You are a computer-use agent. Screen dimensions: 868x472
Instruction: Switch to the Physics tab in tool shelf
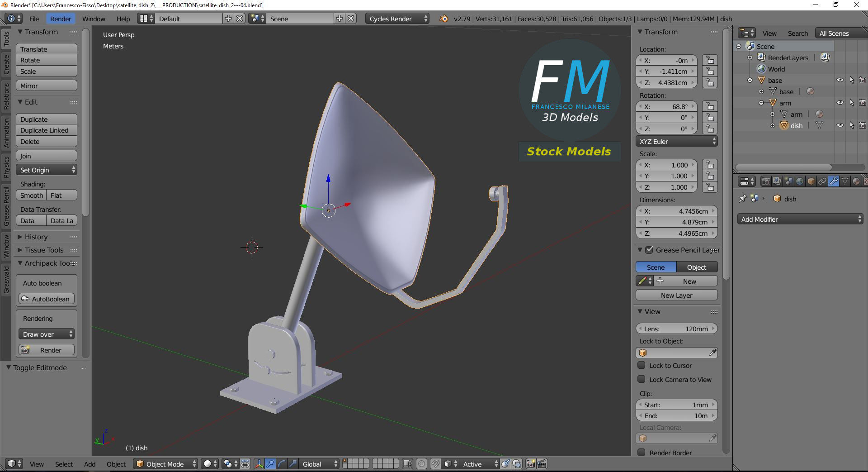click(x=6, y=167)
